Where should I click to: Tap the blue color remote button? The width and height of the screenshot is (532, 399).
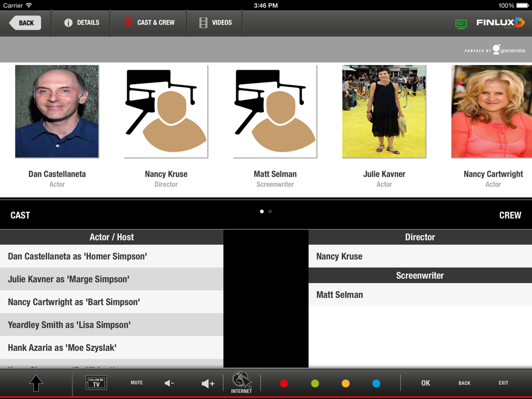pos(376,384)
